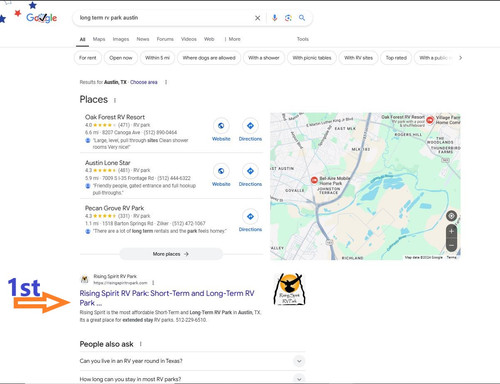Zoom out on the map with minus
The height and width of the screenshot is (384, 500).
click(x=451, y=246)
